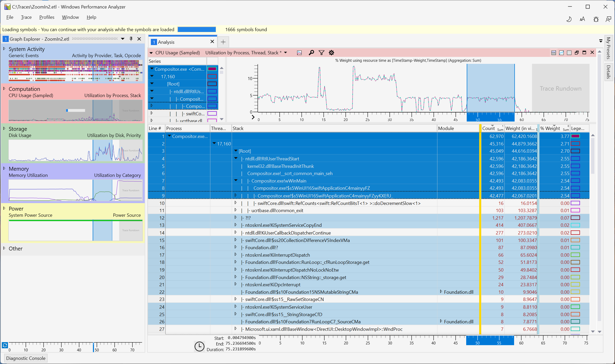Click the search magnifier icon in CPU Usage toolbar
615x364 pixels.
coord(311,53)
